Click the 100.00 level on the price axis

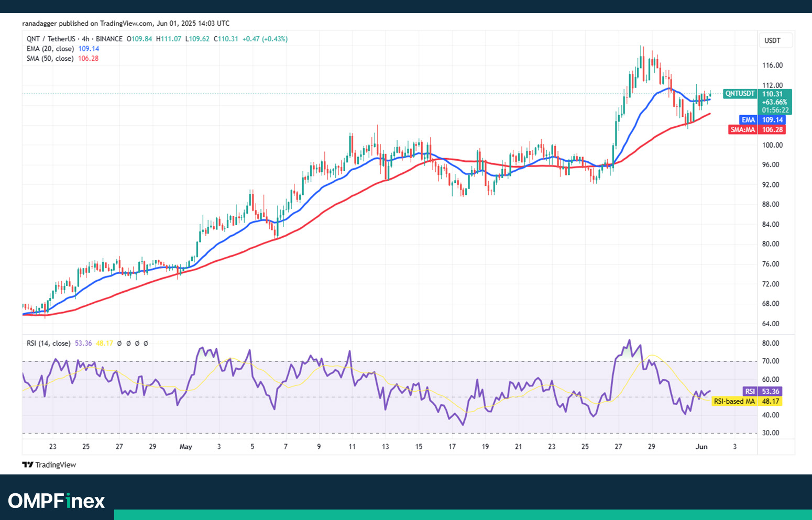pyautogui.click(x=772, y=145)
